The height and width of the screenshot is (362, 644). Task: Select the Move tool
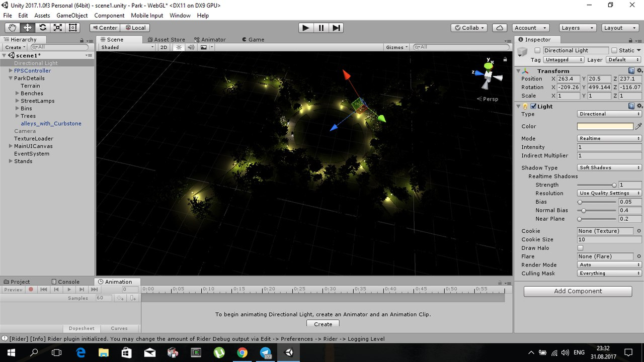coord(27,28)
